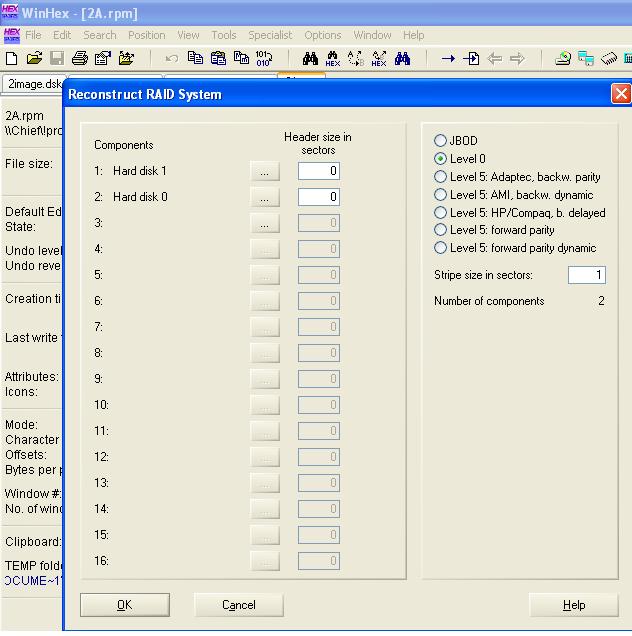The width and height of the screenshot is (632, 636).
Task: Open the Specialist menu
Action: 270,35
